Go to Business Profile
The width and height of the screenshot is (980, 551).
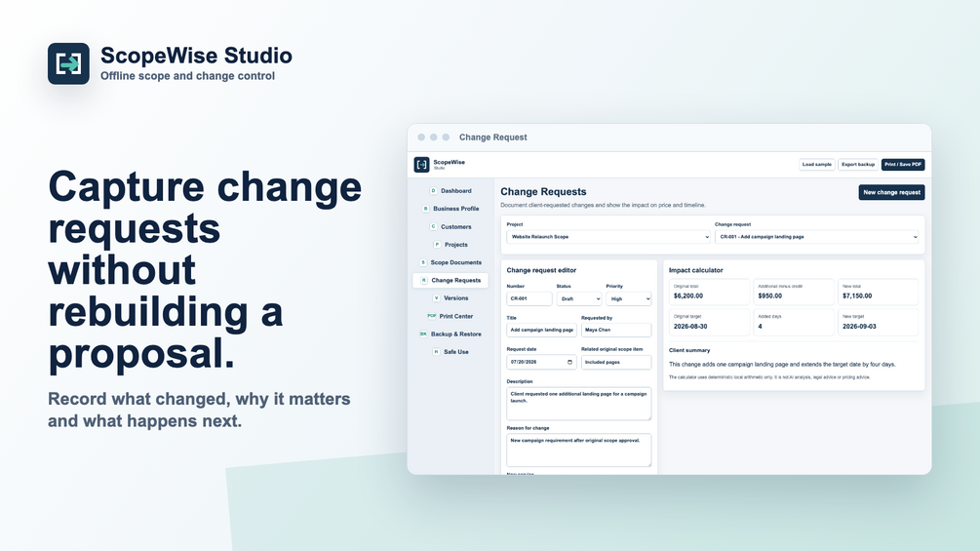point(451,209)
